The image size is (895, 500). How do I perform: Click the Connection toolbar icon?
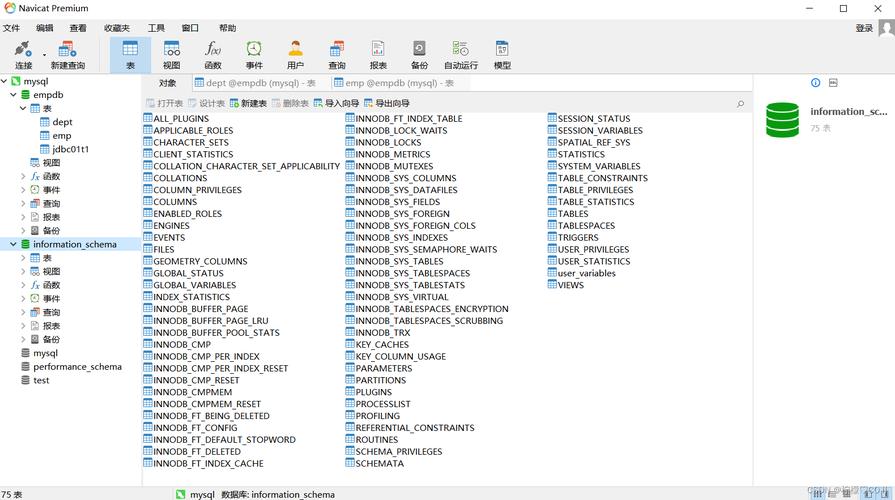(x=23, y=55)
